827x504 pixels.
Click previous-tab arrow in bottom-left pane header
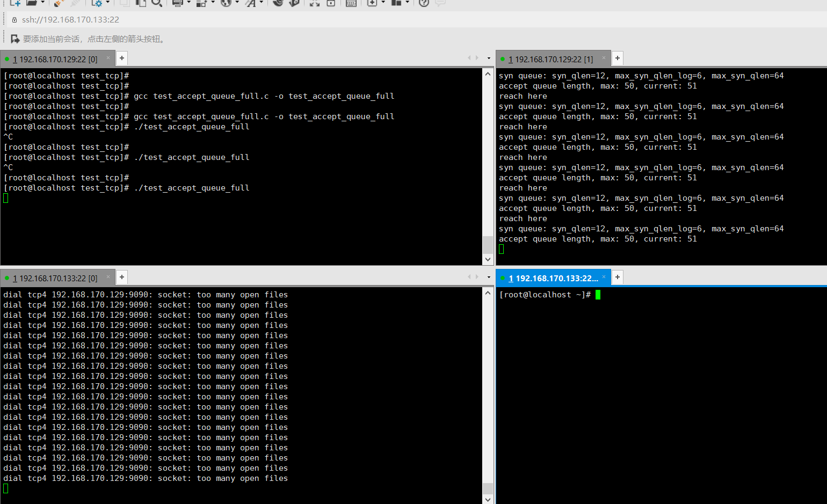(469, 277)
